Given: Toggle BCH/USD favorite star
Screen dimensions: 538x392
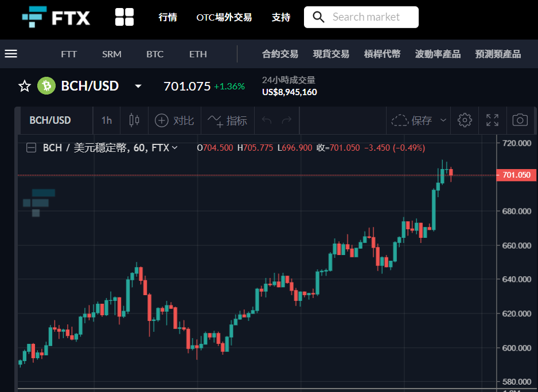Looking at the screenshot, I should [x=24, y=86].
